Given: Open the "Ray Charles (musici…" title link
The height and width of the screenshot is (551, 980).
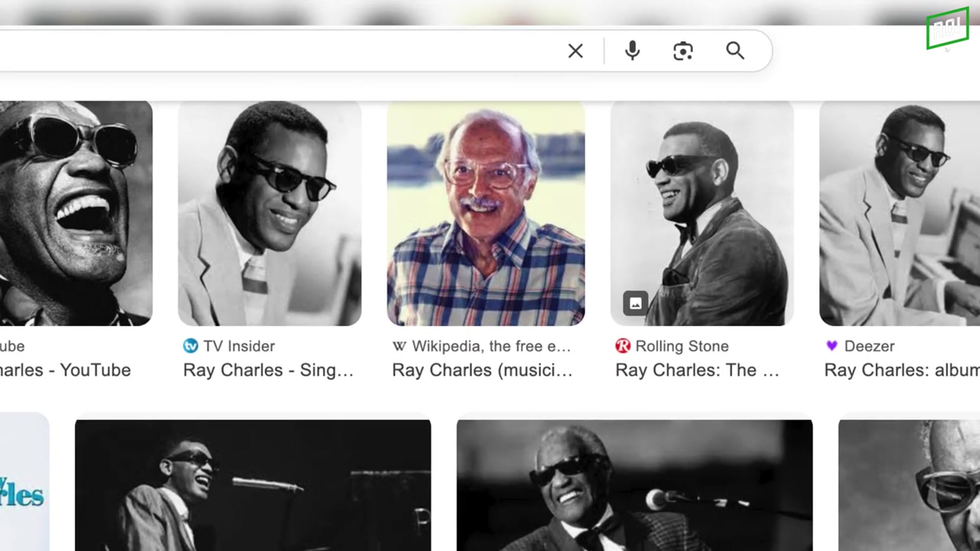Looking at the screenshot, I should [x=482, y=370].
